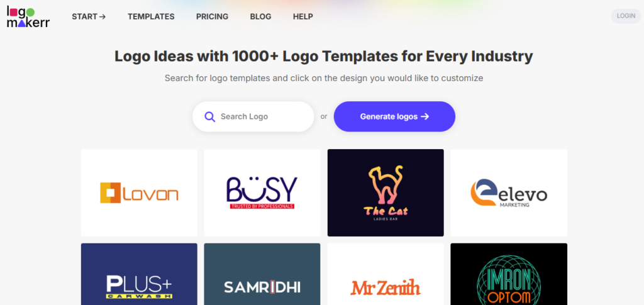Image resolution: width=644 pixels, height=305 pixels.
Task: Open the Mr Zenith logo template
Action: (386, 274)
